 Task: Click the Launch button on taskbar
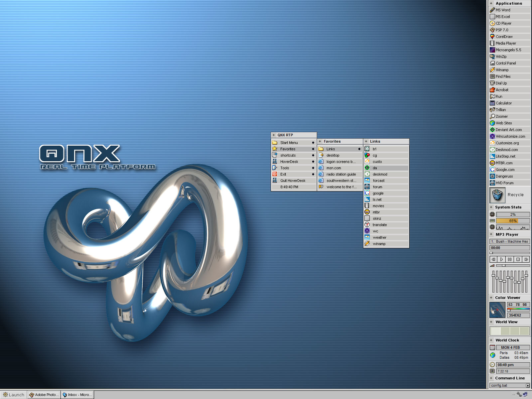click(x=14, y=395)
